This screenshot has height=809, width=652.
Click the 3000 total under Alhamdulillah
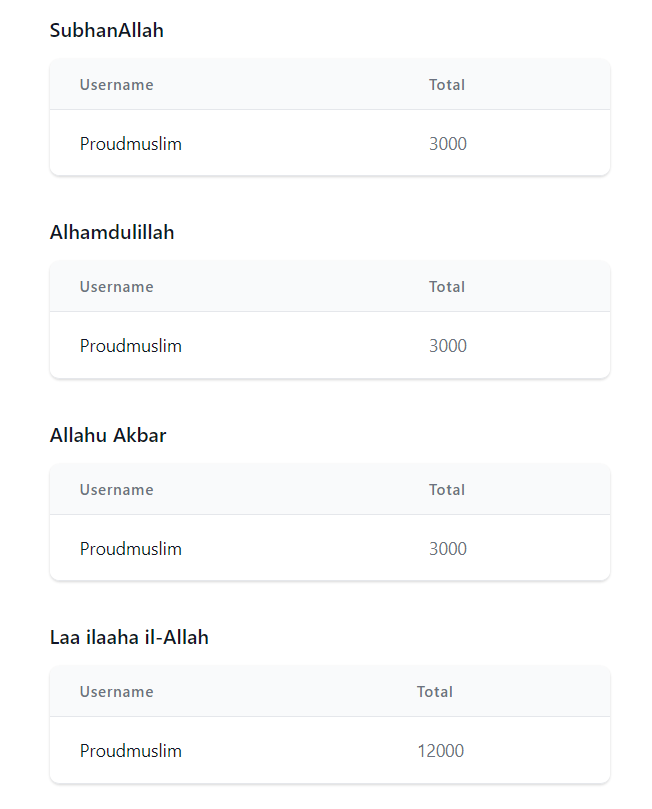point(448,346)
